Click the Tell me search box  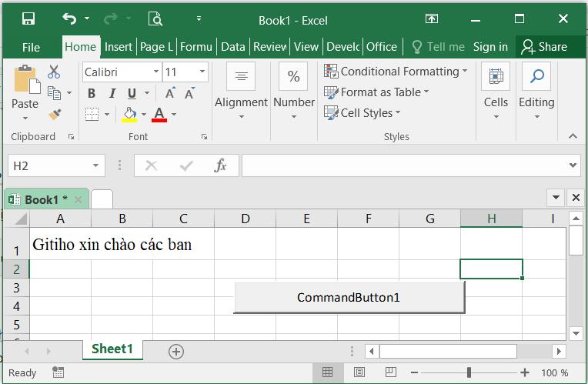click(438, 47)
